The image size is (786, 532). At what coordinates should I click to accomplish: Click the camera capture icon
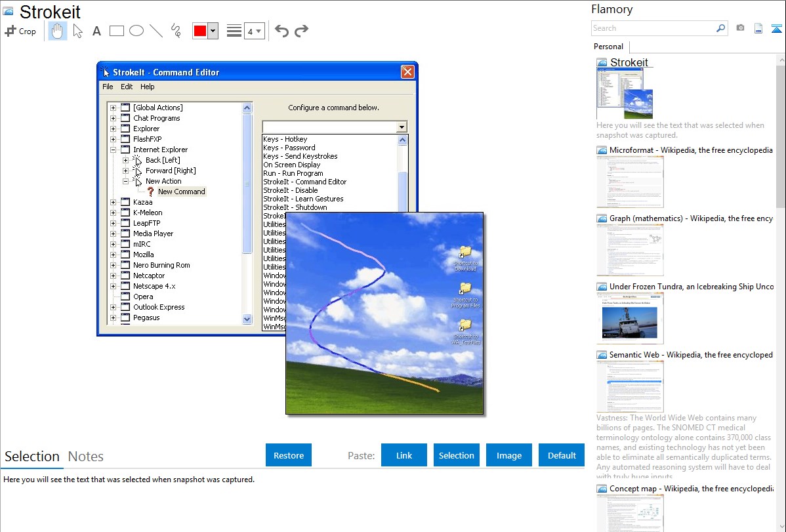tap(740, 28)
